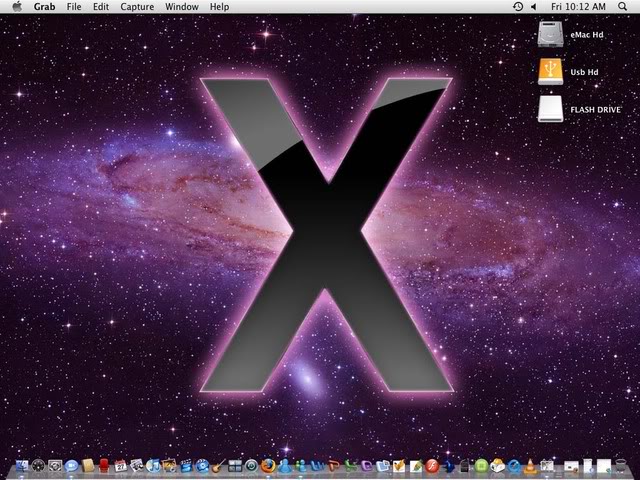The width and height of the screenshot is (640, 480).
Task: Open Time Machine dock icon
Action: [251, 466]
